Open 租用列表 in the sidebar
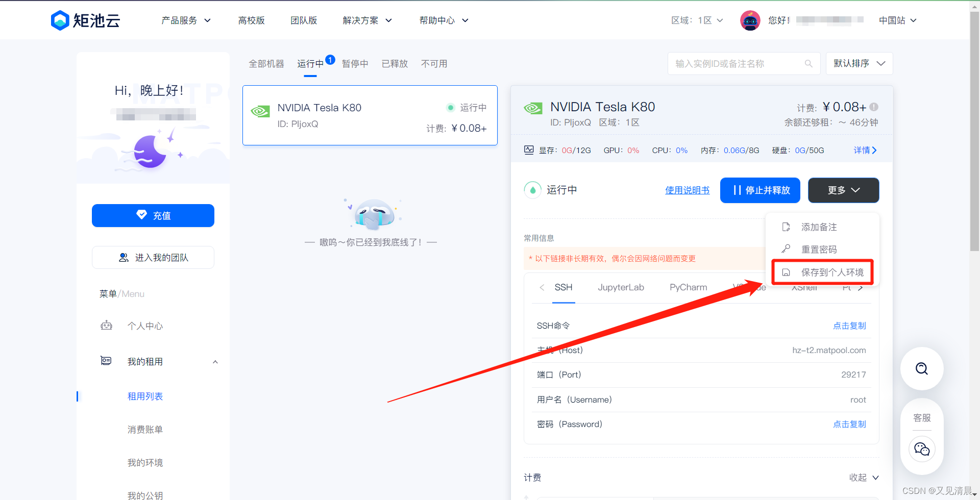Image resolution: width=980 pixels, height=500 pixels. tap(145, 396)
